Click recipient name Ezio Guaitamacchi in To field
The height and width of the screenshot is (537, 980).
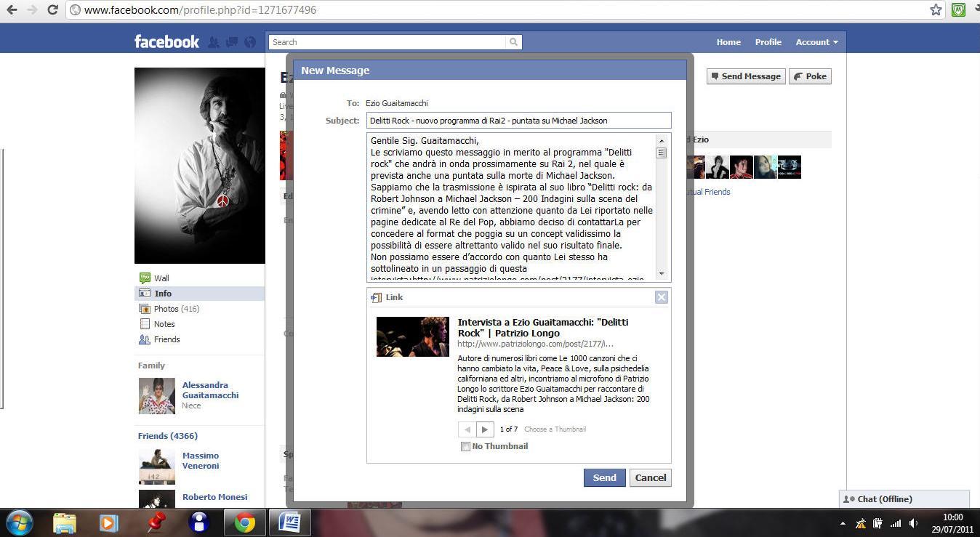point(397,103)
